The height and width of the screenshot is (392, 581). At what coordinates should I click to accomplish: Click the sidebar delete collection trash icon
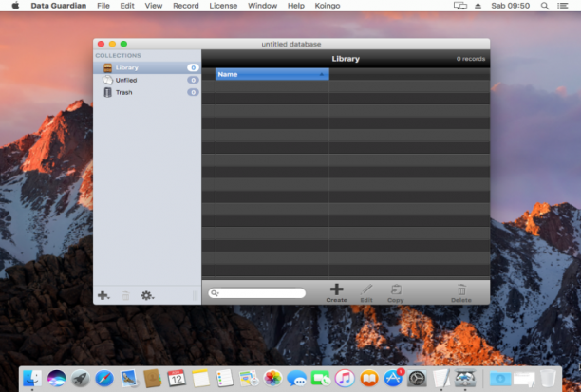coord(125,296)
